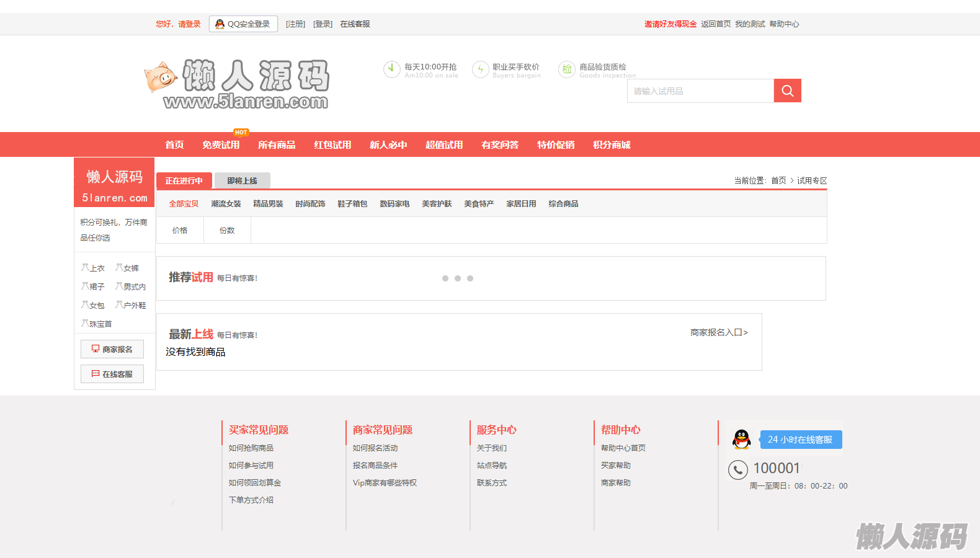Viewport: 980px width, 558px height.
Task: Focus the 请输入试用品 search field
Action: pos(700,91)
